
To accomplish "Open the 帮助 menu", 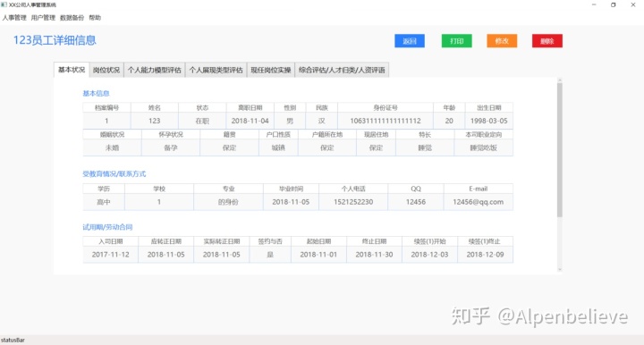I will coord(95,18).
